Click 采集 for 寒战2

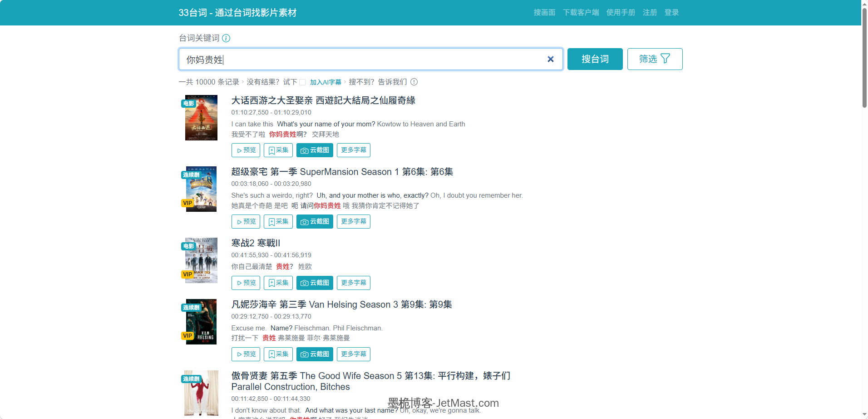(x=278, y=283)
